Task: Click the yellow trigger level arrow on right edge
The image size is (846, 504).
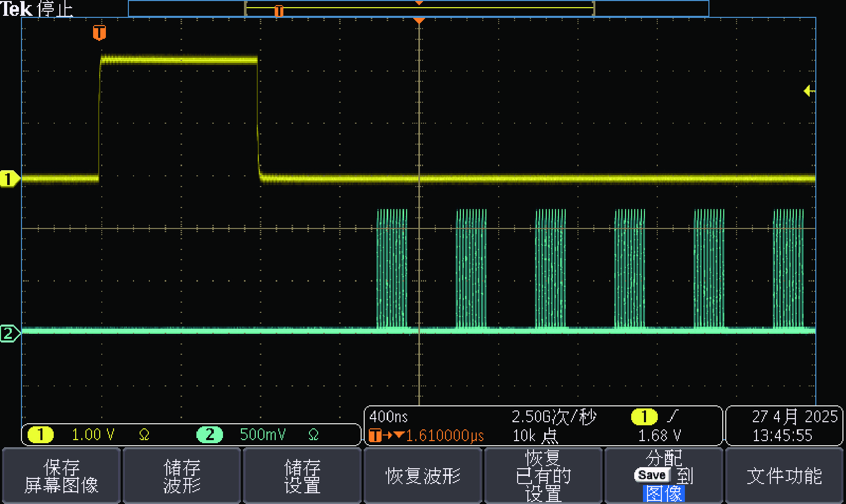Action: (x=809, y=91)
